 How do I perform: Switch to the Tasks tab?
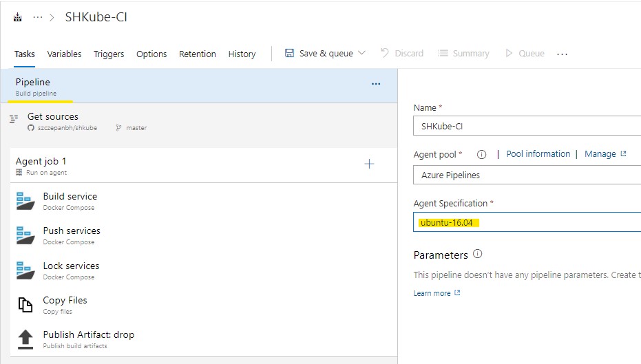pos(25,54)
